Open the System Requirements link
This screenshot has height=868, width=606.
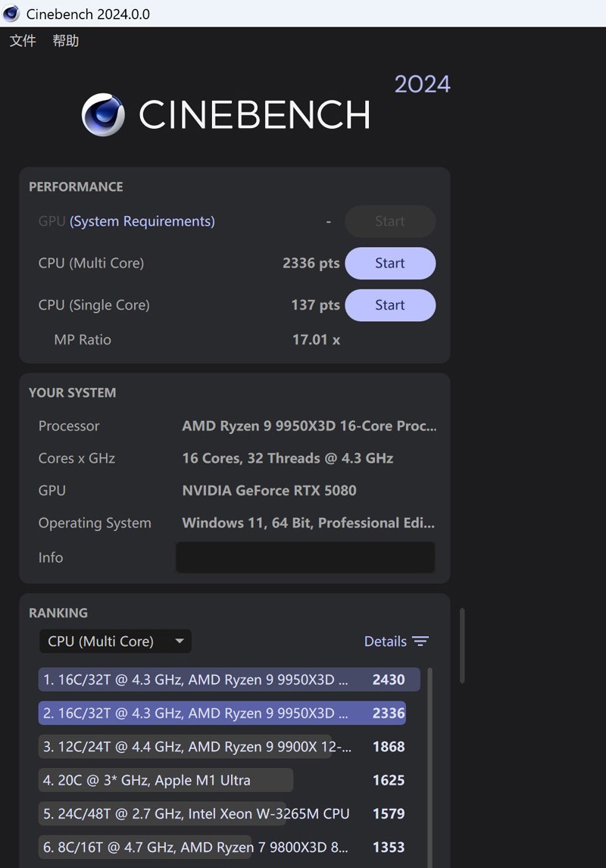(142, 220)
